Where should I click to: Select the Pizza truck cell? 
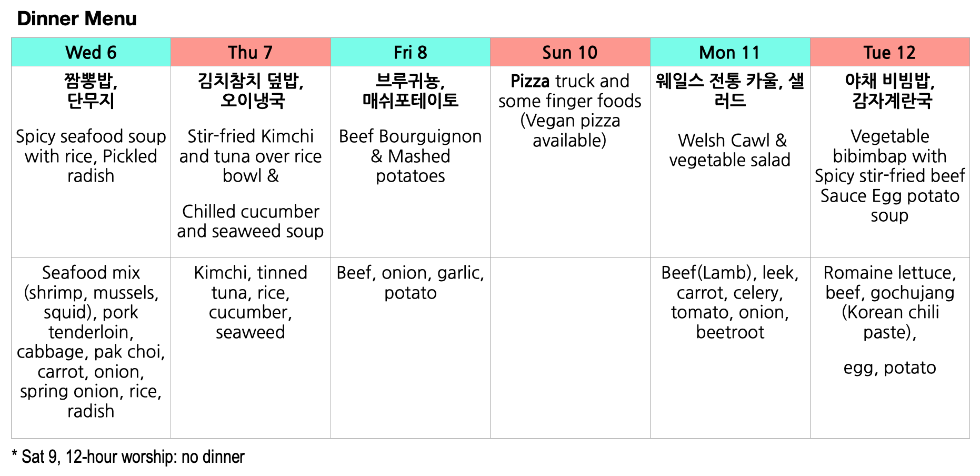coord(570,162)
